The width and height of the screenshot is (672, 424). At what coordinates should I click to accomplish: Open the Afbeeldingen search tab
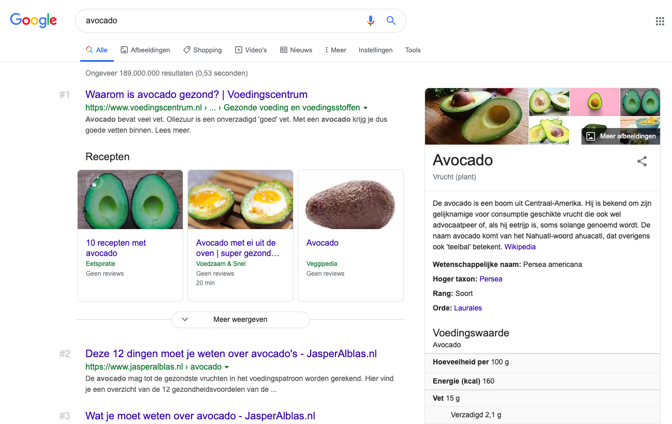click(x=145, y=50)
